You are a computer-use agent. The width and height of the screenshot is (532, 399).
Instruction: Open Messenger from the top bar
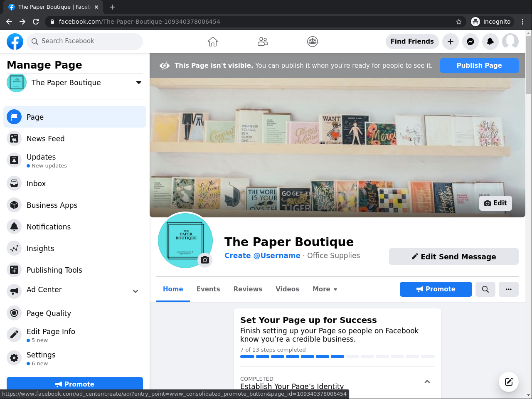coord(470,42)
